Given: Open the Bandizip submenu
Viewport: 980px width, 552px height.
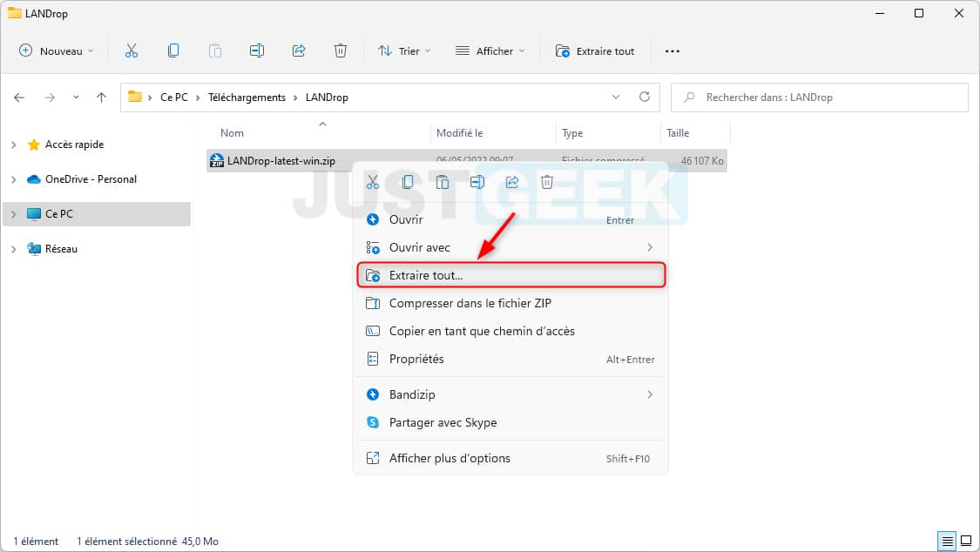Looking at the screenshot, I should click(x=510, y=394).
